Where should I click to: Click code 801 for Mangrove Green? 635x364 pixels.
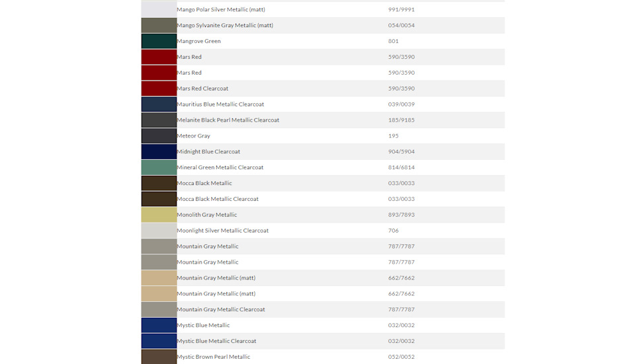393,41
